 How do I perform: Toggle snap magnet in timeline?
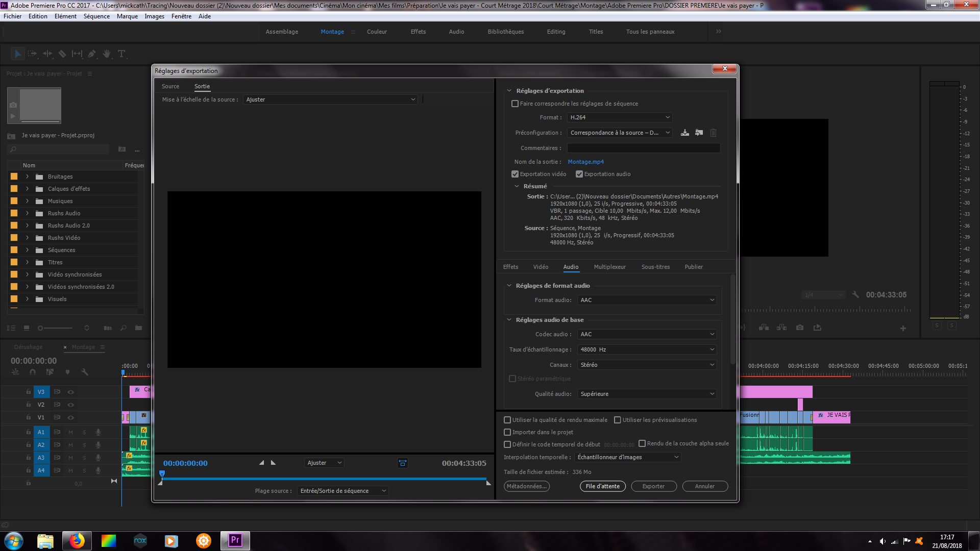click(x=33, y=372)
